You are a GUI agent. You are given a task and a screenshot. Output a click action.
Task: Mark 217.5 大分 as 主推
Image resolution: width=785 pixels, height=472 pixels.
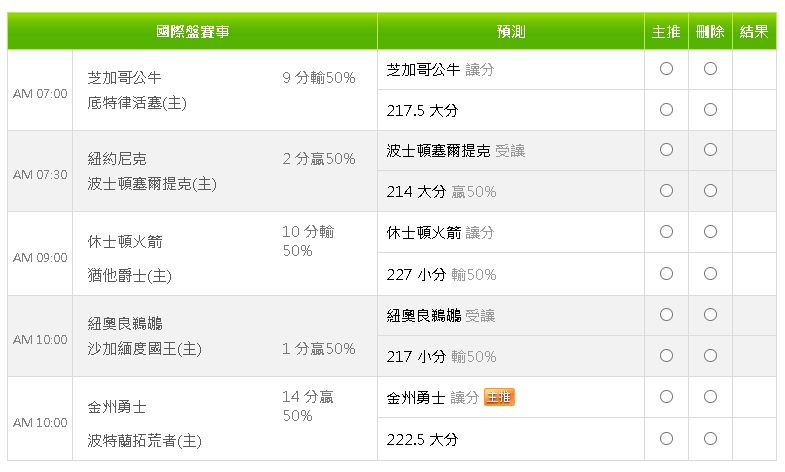click(666, 110)
